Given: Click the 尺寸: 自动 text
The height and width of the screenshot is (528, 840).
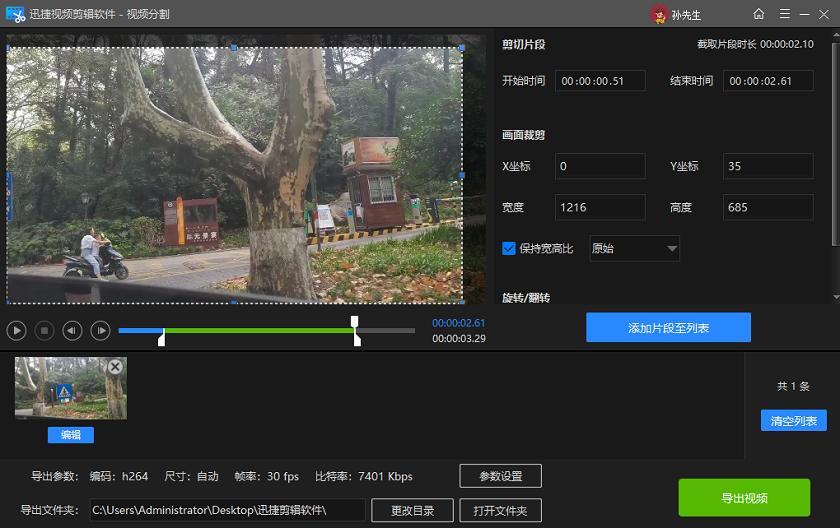Looking at the screenshot, I should (191, 476).
